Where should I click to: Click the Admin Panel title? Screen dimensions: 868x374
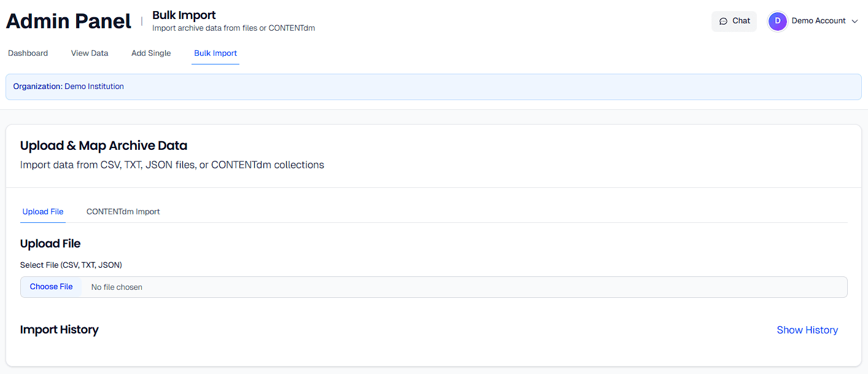[x=68, y=20]
